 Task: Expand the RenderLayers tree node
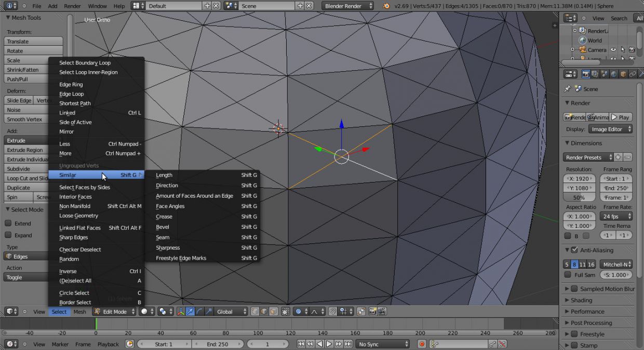[x=575, y=31]
